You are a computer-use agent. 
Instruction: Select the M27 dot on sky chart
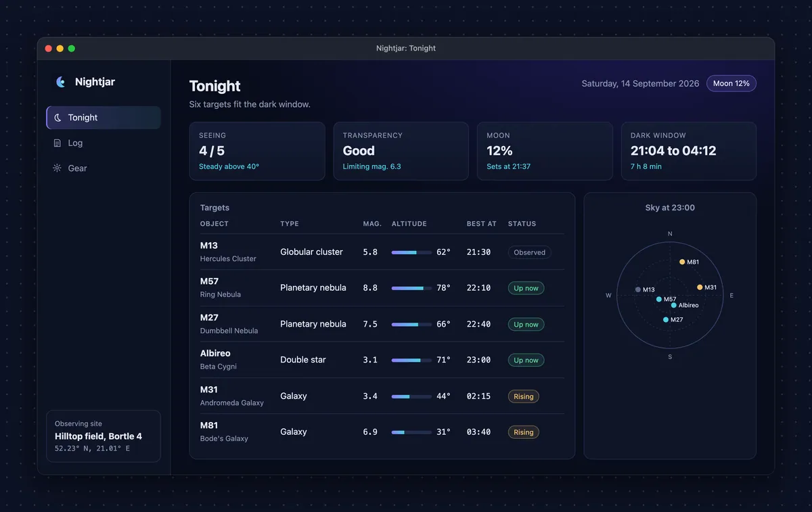666,320
